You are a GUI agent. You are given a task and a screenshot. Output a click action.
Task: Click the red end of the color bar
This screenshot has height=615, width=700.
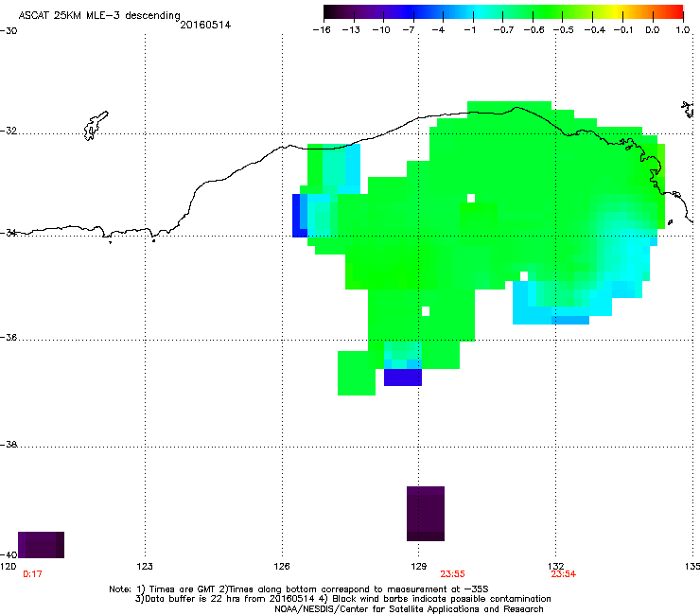coord(677,11)
